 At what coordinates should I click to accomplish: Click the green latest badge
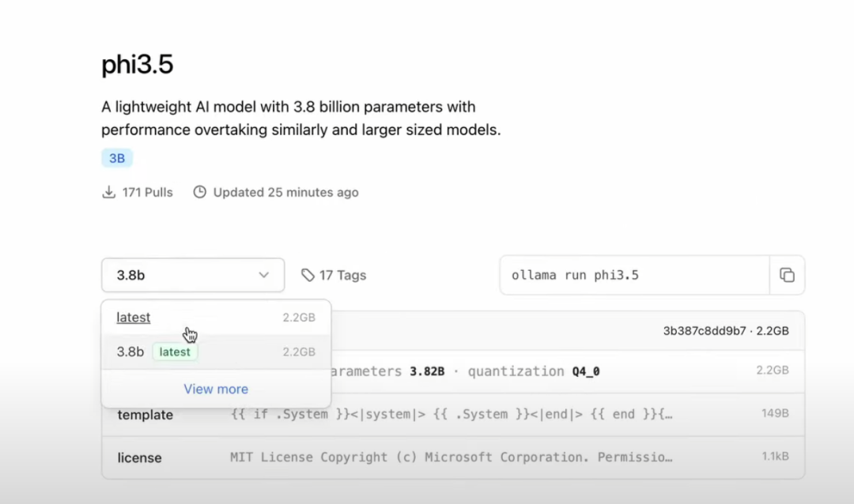pyautogui.click(x=175, y=352)
